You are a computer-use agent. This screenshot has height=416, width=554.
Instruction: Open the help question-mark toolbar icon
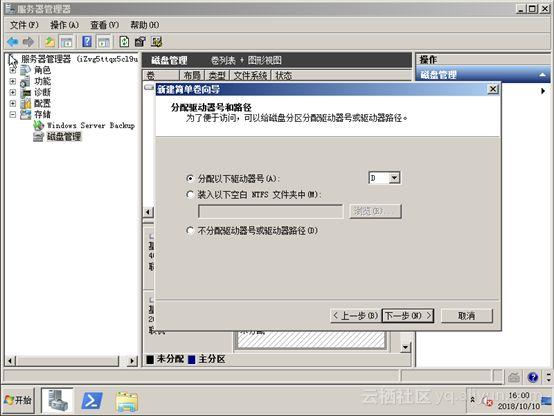[x=87, y=42]
